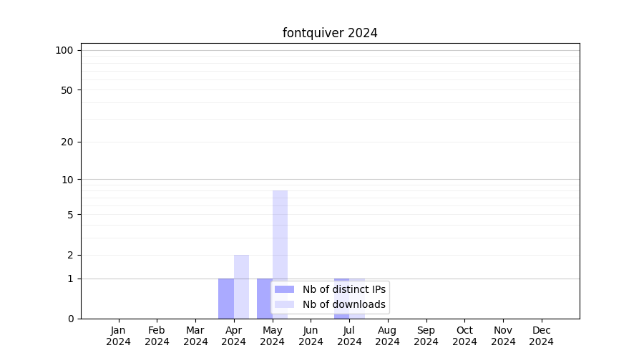Click the April distinct IPs bar

coord(226,298)
